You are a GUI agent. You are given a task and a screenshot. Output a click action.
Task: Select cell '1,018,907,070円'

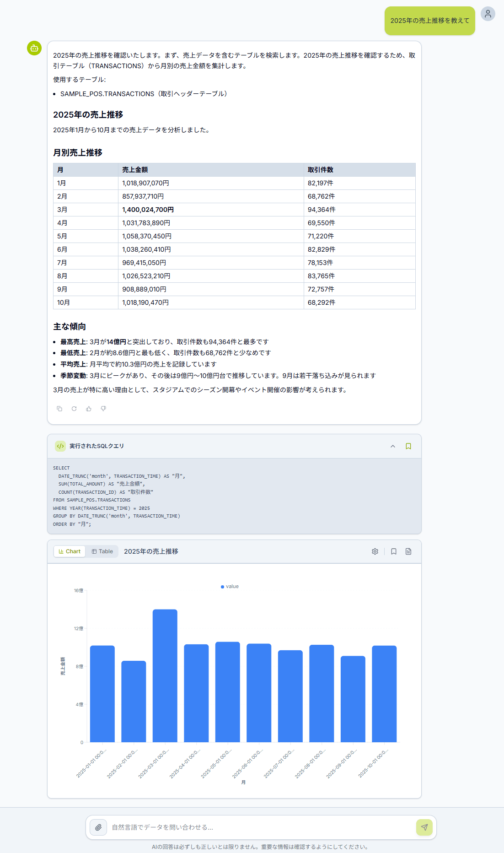tap(211, 183)
